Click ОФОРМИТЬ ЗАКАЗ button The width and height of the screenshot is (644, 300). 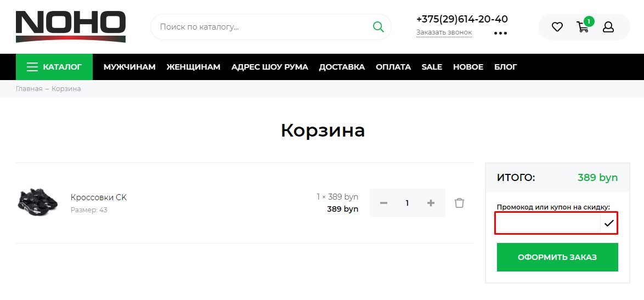[x=557, y=257]
